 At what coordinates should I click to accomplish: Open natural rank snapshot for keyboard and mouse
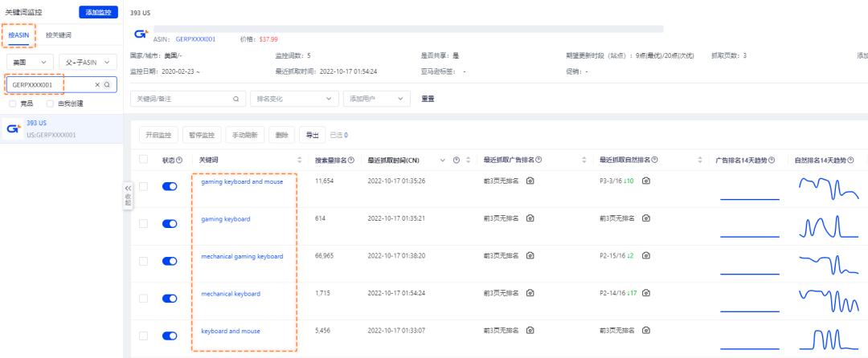[x=646, y=331]
